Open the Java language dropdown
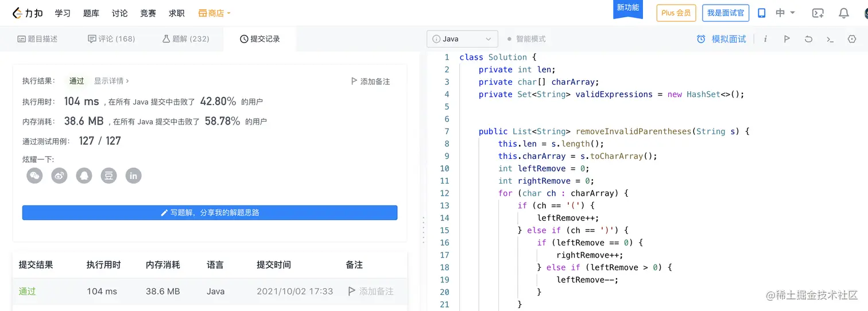This screenshot has height=311, width=868. pos(462,39)
